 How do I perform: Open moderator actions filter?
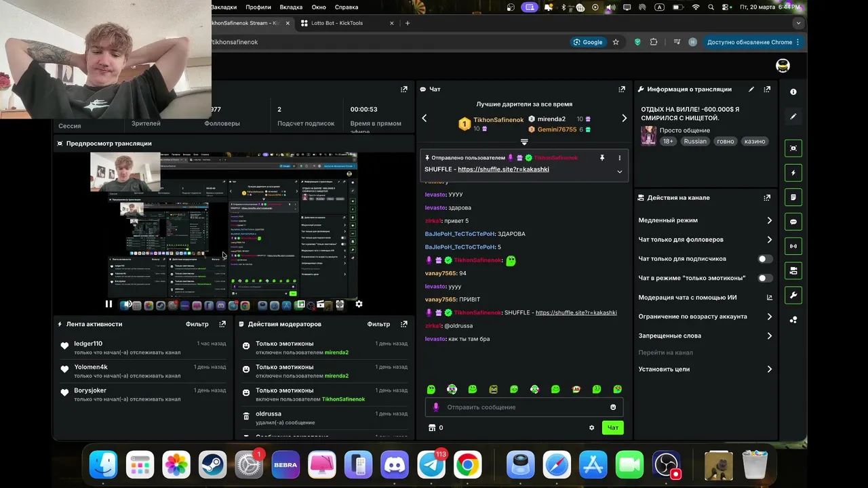(378, 324)
